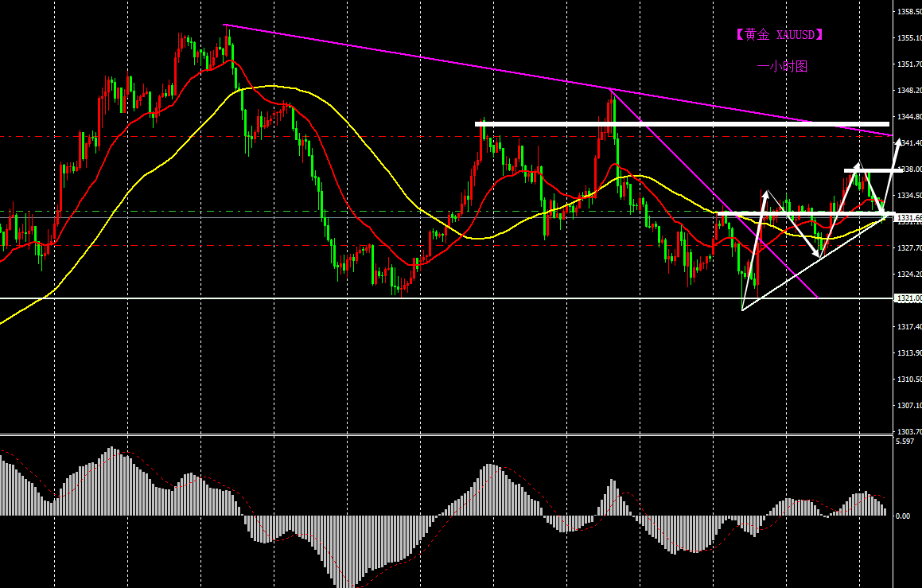
Task: Click the highlighted 1331.66 current price tag
Action: coord(908,217)
